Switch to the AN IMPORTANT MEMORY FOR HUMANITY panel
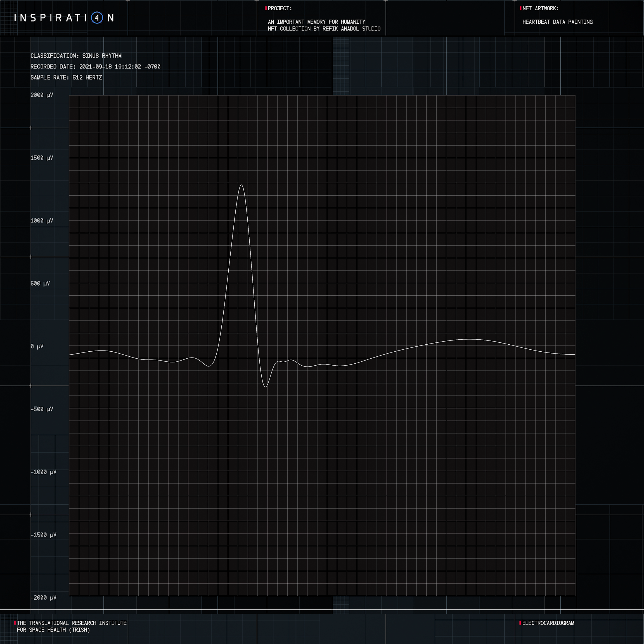The height and width of the screenshot is (644, 644). [x=316, y=22]
